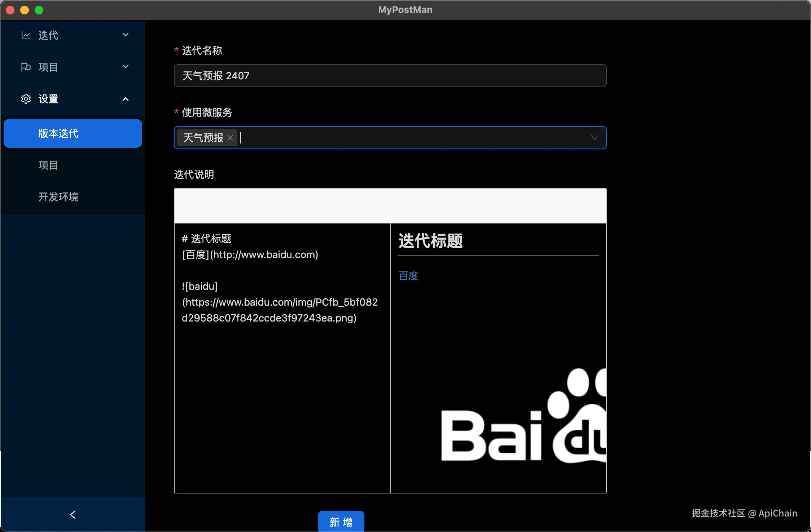Click the gear icon beside 设置
The image size is (811, 532).
point(26,99)
